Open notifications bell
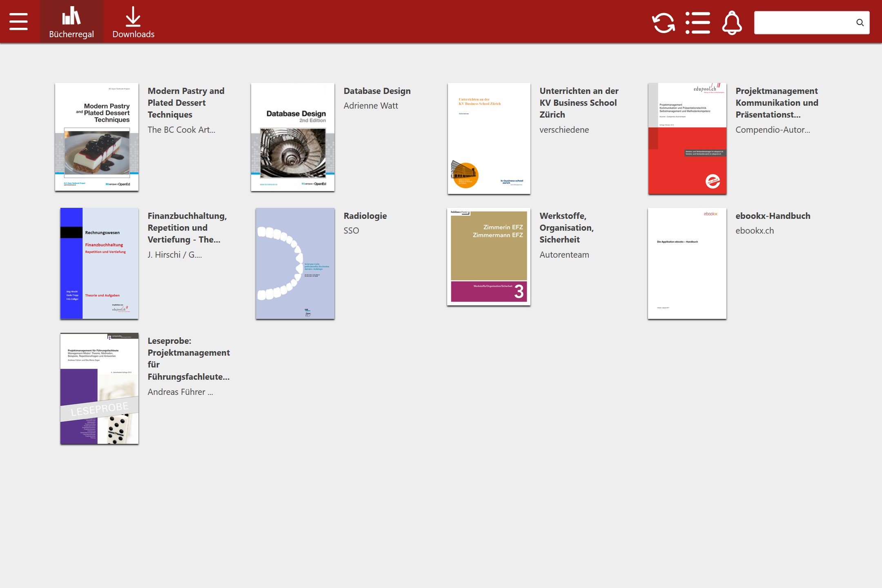This screenshot has height=588, width=882. (732, 23)
